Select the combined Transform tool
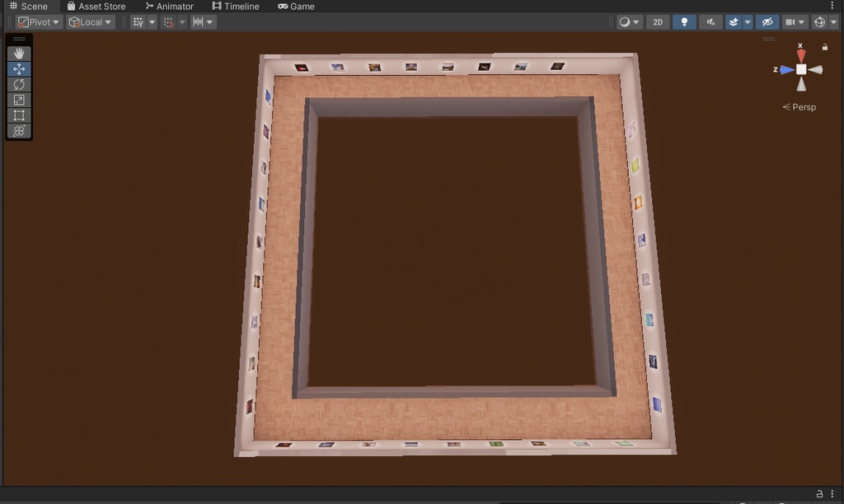The height and width of the screenshot is (504, 844). 19,131
